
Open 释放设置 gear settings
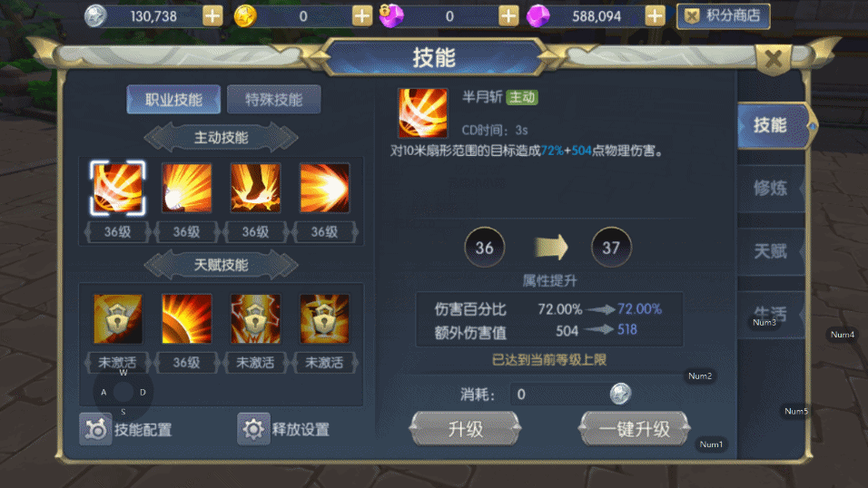click(283, 429)
